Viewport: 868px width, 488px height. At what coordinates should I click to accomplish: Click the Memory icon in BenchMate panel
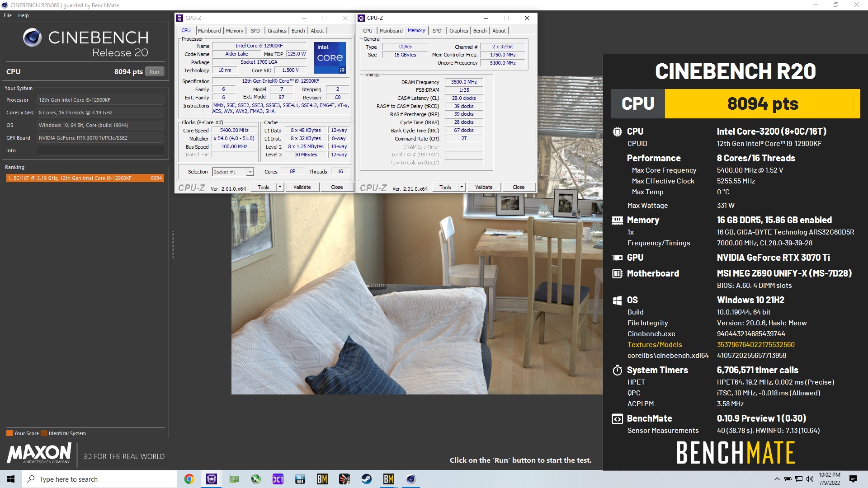pos(617,220)
